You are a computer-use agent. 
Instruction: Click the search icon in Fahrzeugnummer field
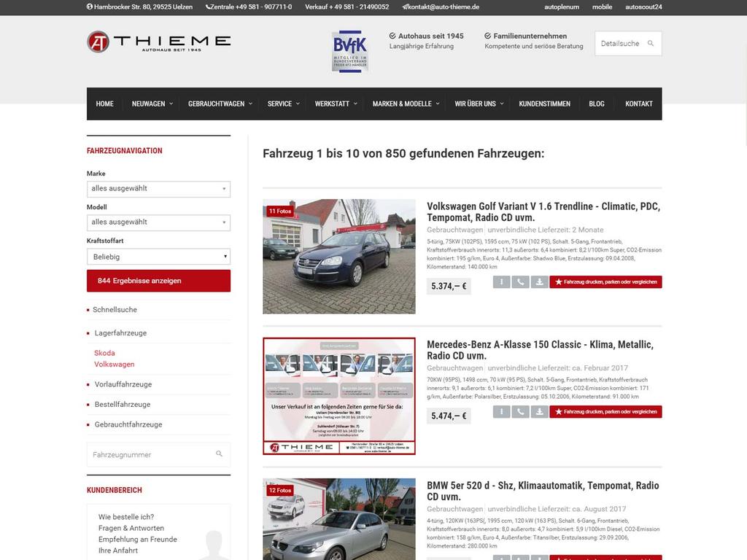(219, 454)
